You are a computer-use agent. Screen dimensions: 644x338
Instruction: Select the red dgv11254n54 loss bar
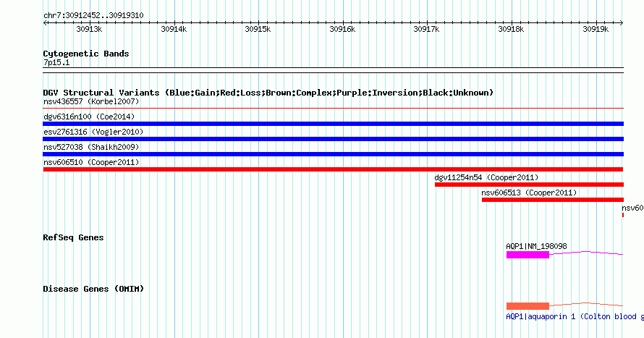(x=529, y=185)
